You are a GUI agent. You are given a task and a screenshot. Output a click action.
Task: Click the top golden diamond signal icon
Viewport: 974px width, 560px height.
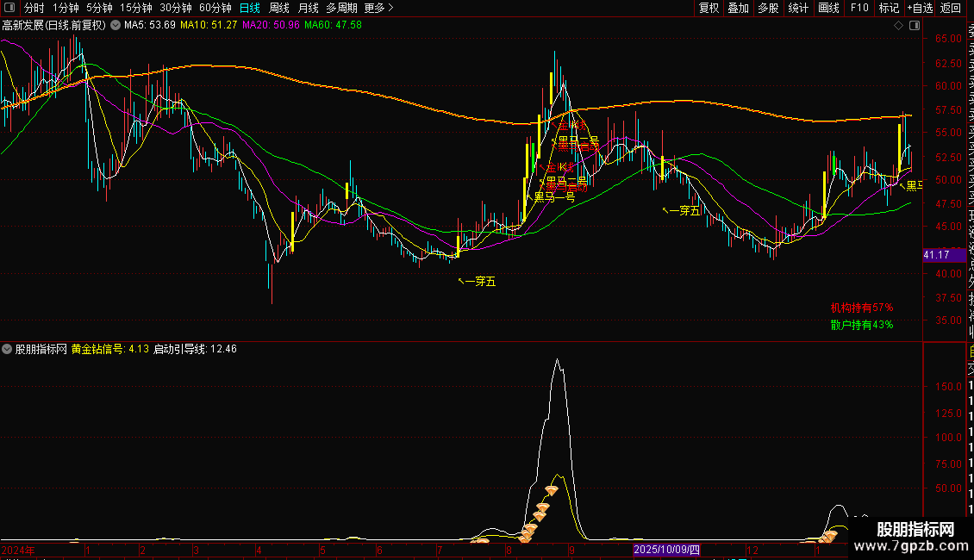click(x=551, y=490)
